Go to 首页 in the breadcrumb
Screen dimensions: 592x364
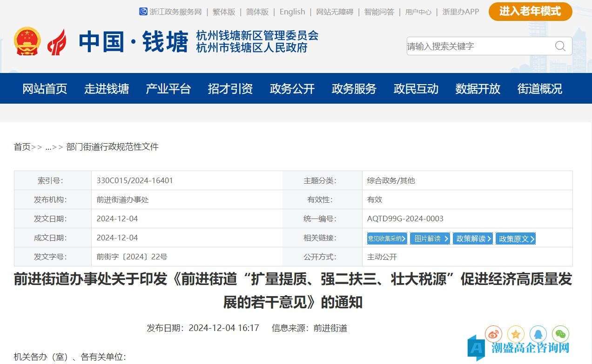pos(22,147)
